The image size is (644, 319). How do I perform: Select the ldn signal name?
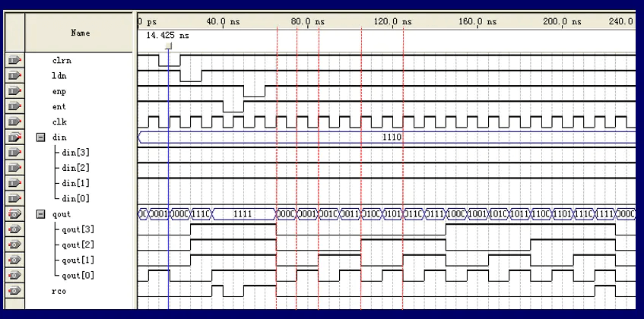[59, 76]
